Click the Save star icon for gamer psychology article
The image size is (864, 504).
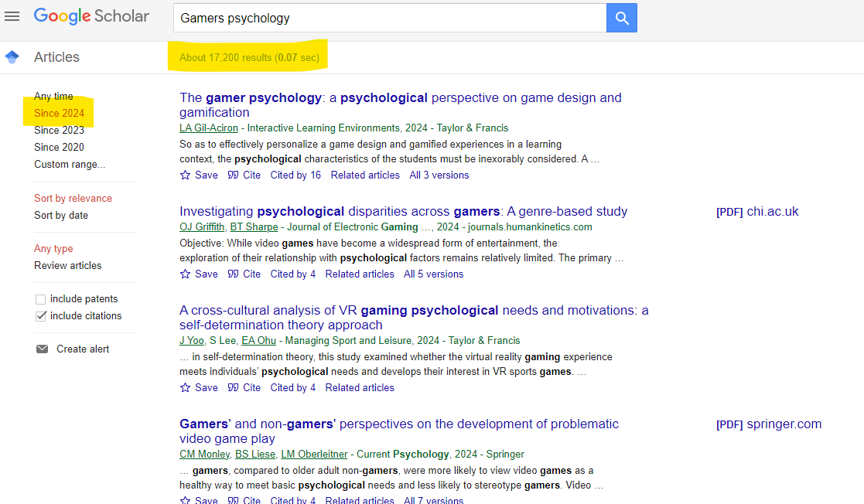pos(185,175)
